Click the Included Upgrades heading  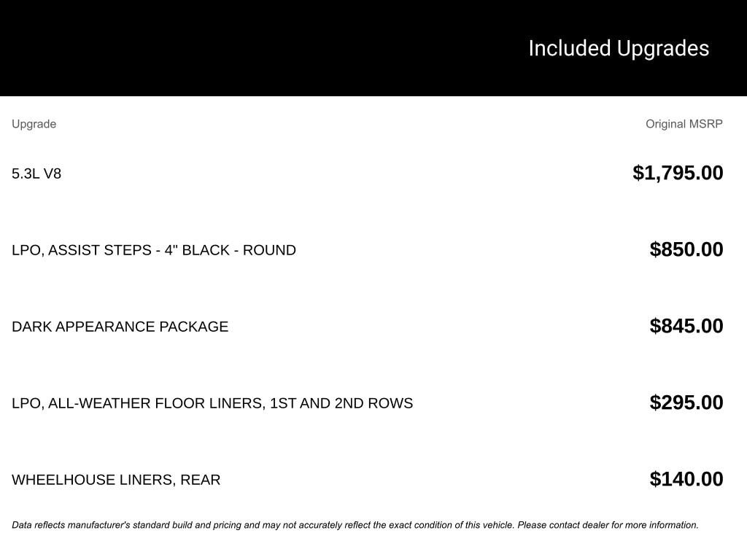coord(619,48)
